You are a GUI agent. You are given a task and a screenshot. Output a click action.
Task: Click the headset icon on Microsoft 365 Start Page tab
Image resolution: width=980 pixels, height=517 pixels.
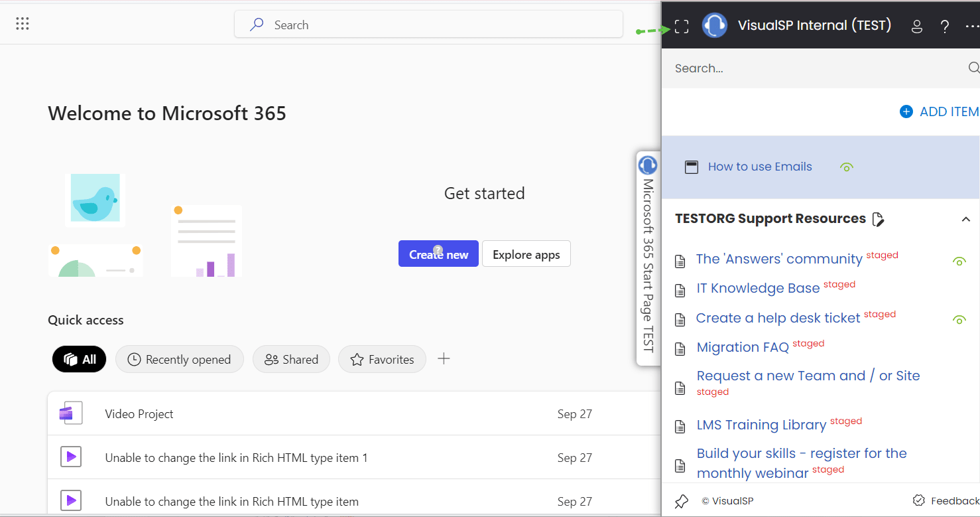click(x=647, y=165)
